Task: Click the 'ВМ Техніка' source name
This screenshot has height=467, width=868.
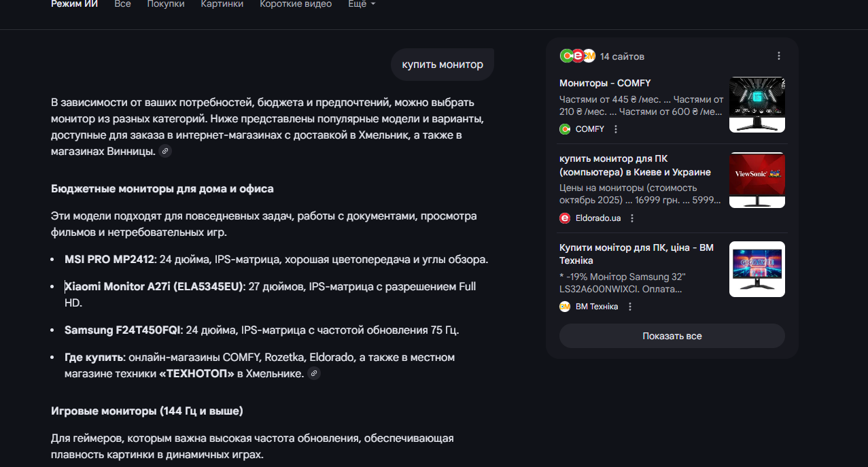Action: coord(597,307)
